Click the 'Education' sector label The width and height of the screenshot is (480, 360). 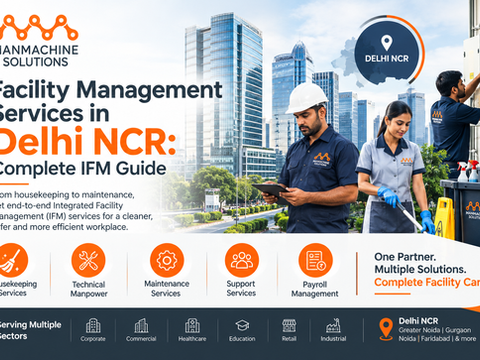tap(242, 339)
